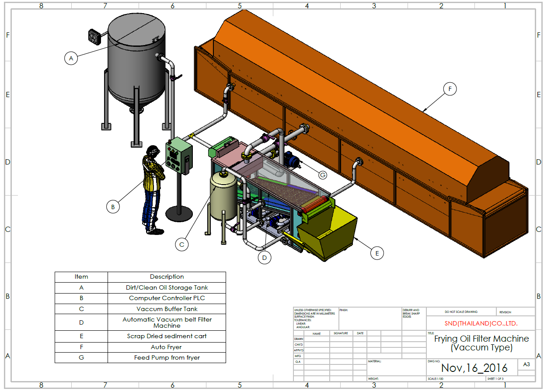The width and height of the screenshot is (544, 392).
Task: Click the 'Feed Pump from fryer' table row
Action: [167, 357]
